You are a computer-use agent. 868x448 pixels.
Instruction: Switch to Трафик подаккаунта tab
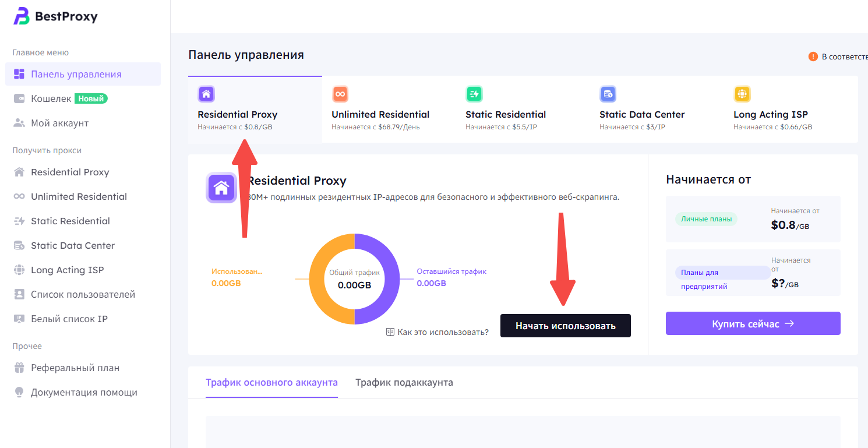coord(404,383)
